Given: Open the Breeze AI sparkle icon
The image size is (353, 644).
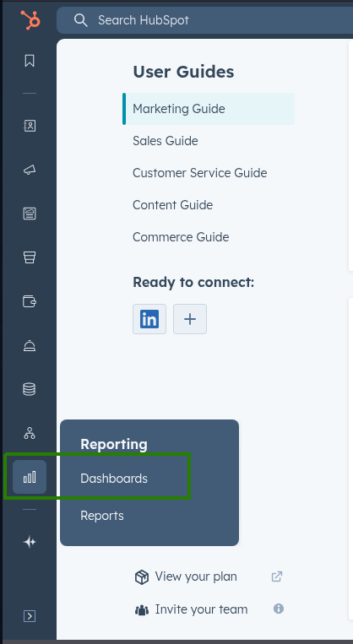Looking at the screenshot, I should (x=30, y=542).
